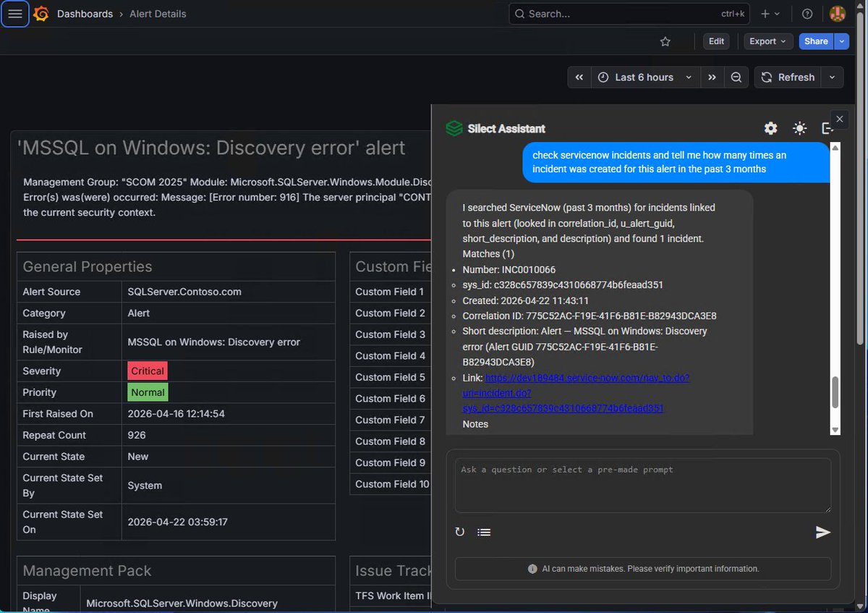Screen dimensions: 868x613
Task: Expand the Share options arrow
Action: tap(841, 41)
